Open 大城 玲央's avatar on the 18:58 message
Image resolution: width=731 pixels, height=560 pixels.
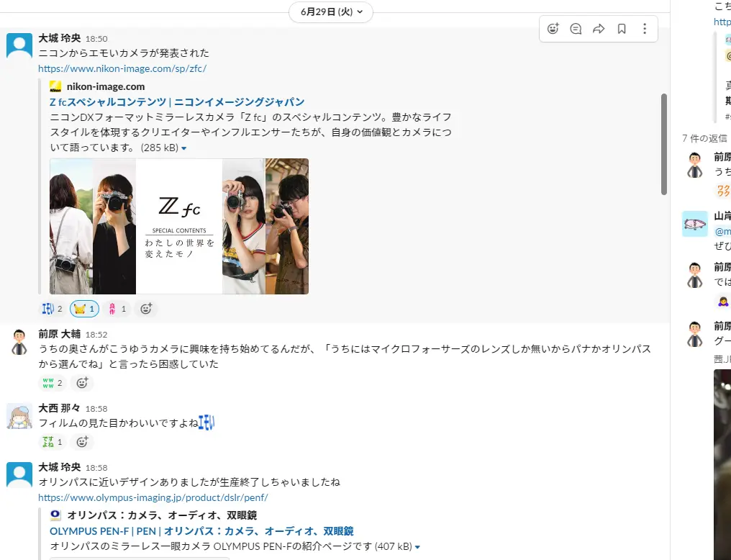click(19, 474)
